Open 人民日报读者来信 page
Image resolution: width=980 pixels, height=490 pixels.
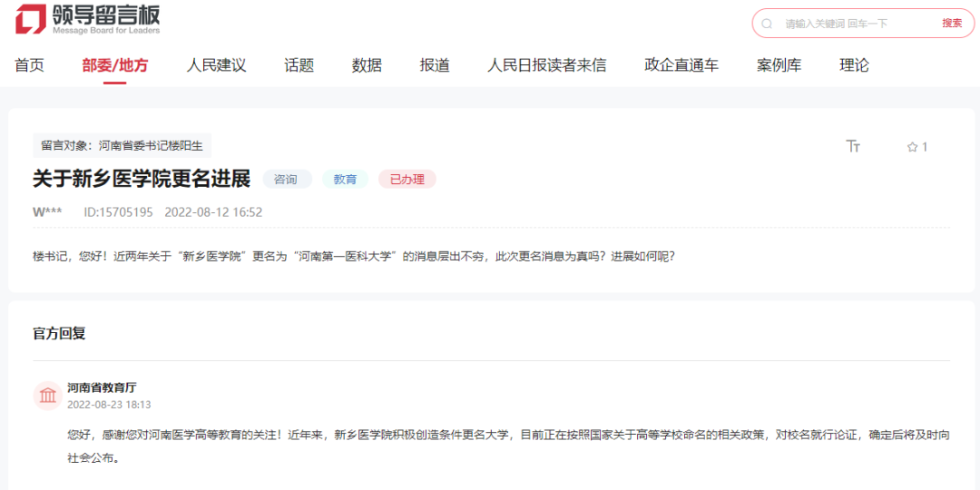(547, 65)
